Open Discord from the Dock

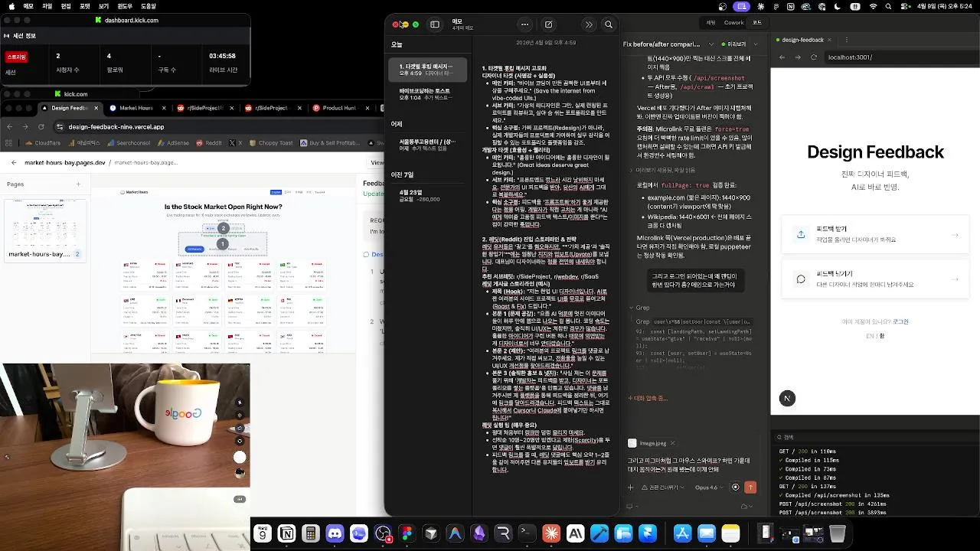pos(335,533)
